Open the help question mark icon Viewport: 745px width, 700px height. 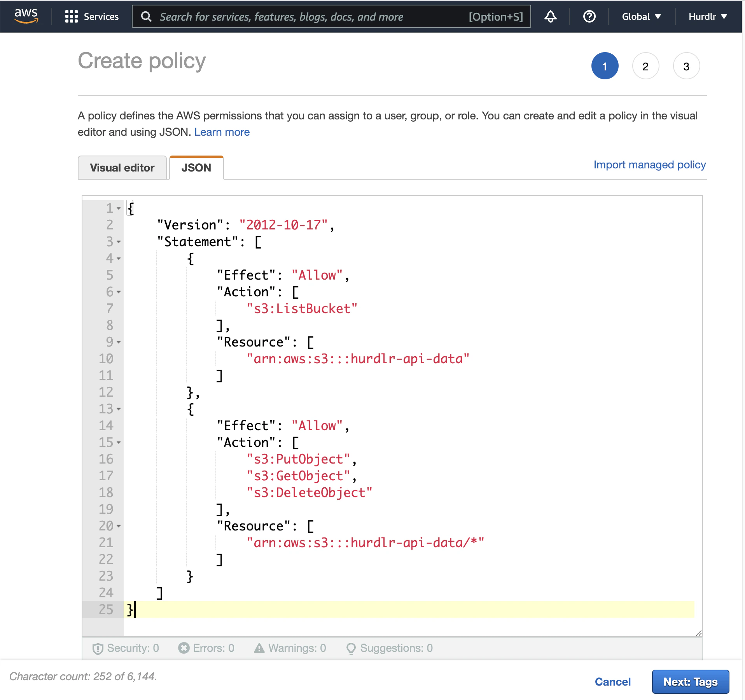tap(589, 16)
